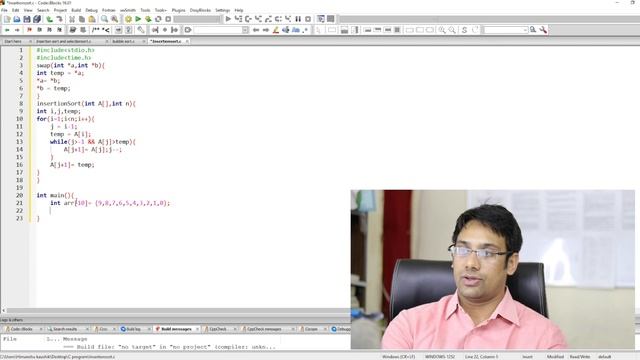This screenshot has width=640, height=360.
Task: Click the WINDOWS-1252 encoding status entry
Action: 440,357
